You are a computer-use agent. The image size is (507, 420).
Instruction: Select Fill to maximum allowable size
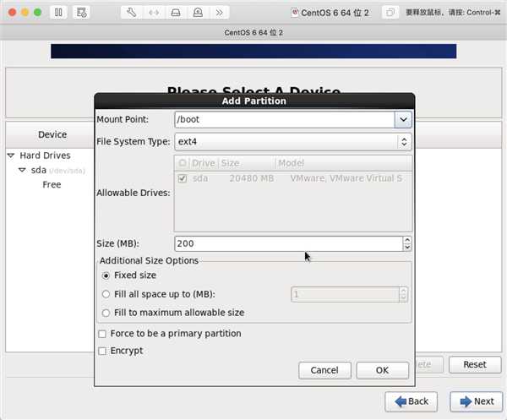click(106, 313)
